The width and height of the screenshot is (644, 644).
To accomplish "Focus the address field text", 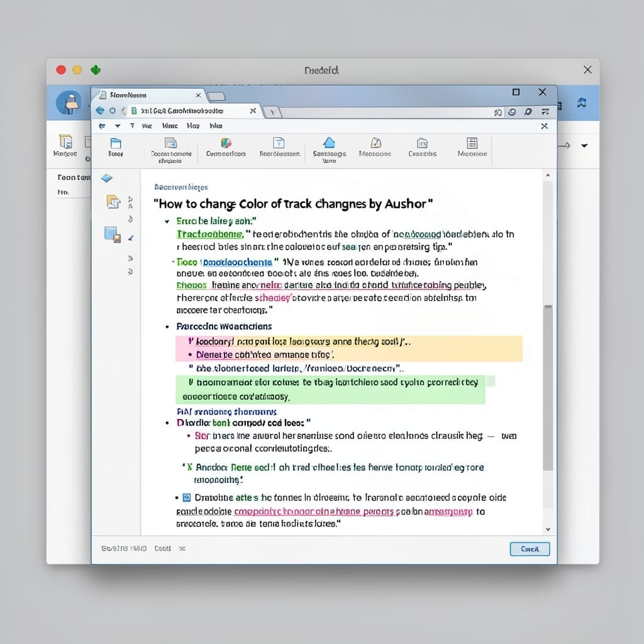I will [182, 111].
